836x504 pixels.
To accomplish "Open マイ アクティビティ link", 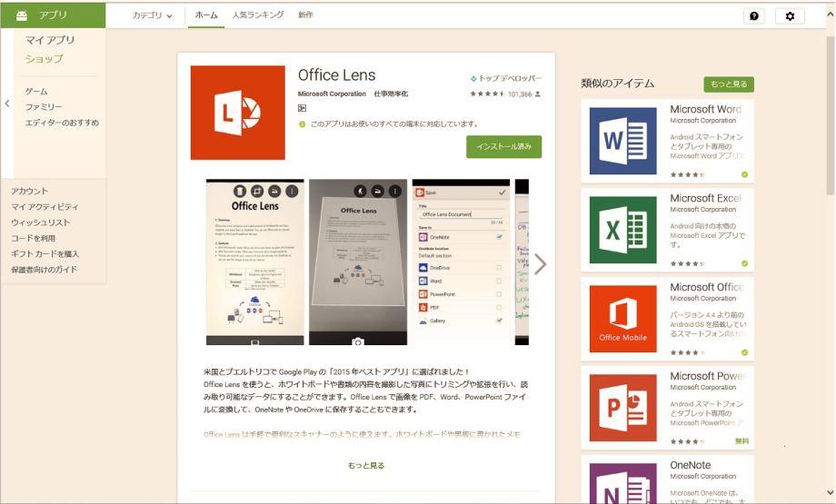I will [x=45, y=207].
